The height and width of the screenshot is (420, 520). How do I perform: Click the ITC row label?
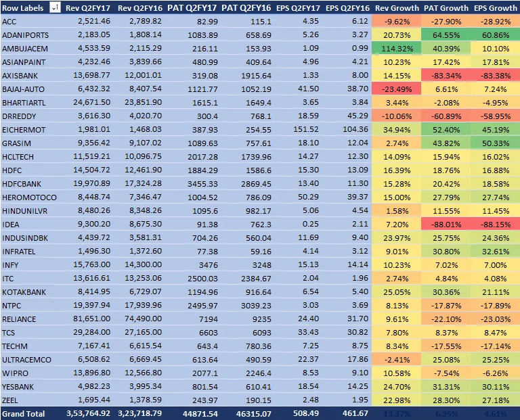pyautogui.click(x=8, y=279)
